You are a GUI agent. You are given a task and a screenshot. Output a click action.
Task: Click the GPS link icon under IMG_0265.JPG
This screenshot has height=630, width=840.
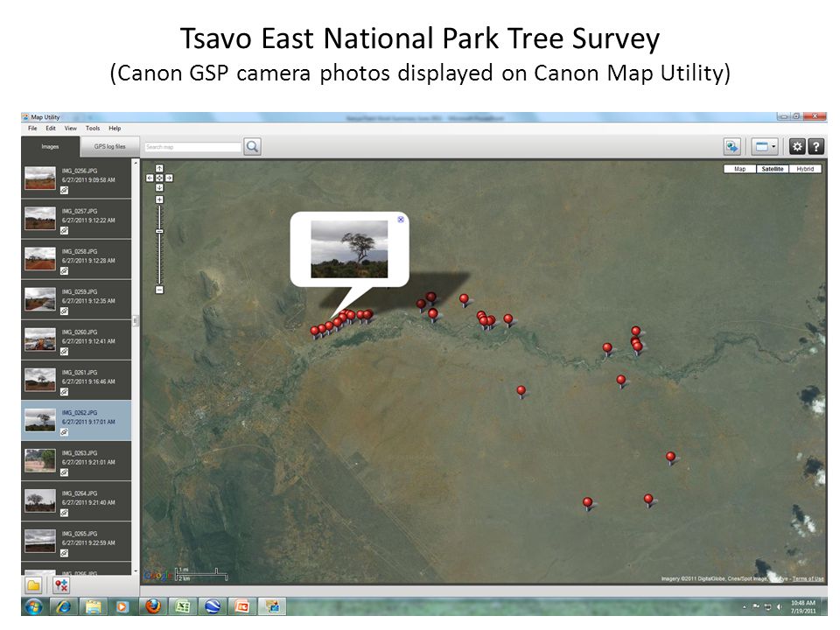tap(64, 553)
